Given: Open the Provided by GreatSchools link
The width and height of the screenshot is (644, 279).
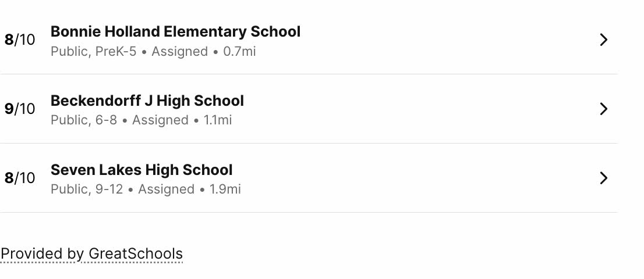Looking at the screenshot, I should click(91, 254).
